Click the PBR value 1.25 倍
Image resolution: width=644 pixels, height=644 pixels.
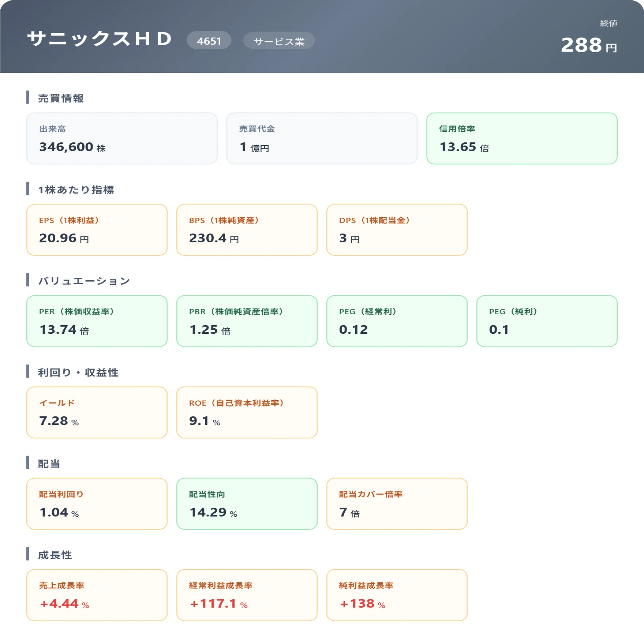(x=210, y=330)
